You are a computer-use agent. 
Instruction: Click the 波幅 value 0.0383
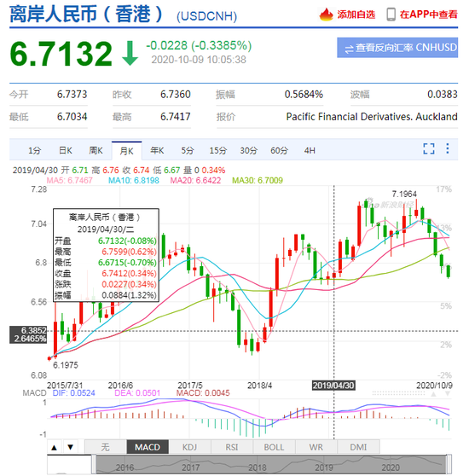pyautogui.click(x=443, y=95)
